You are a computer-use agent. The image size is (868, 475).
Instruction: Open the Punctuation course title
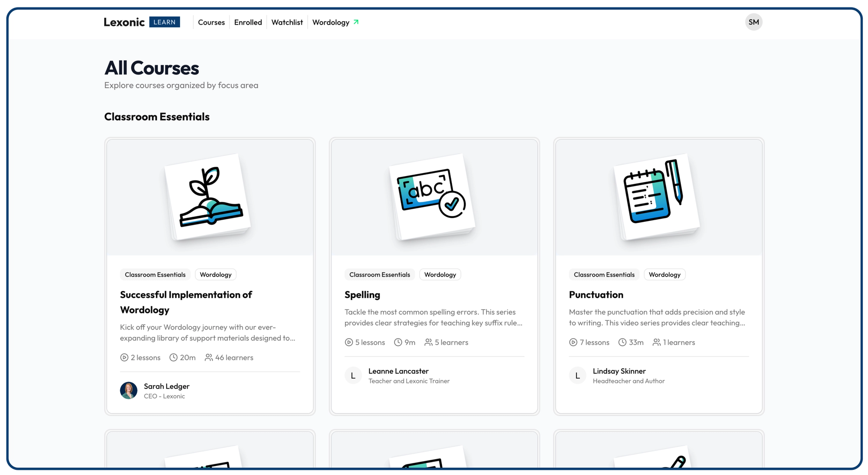[x=596, y=295]
